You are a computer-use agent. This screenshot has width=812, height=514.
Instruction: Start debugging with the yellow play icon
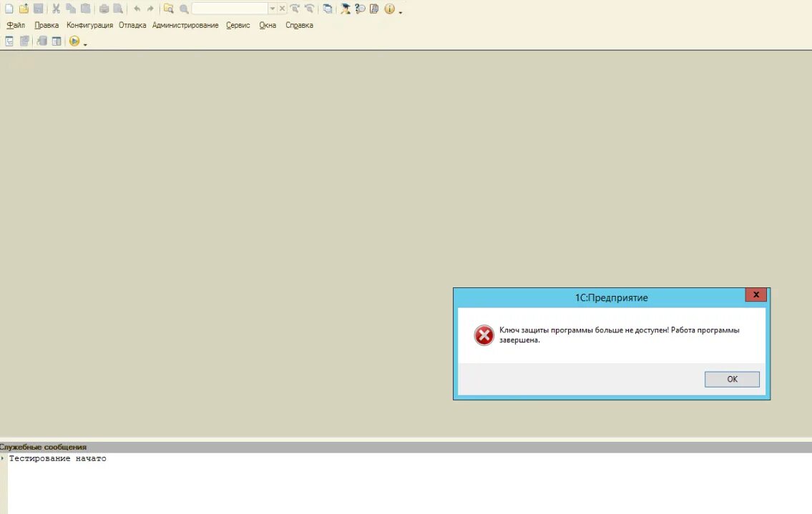coord(74,41)
